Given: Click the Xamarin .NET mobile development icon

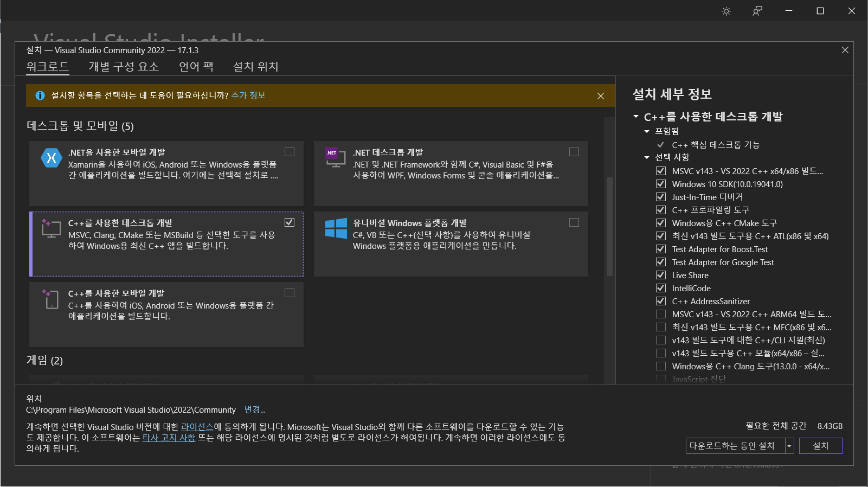Looking at the screenshot, I should pos(52,158).
